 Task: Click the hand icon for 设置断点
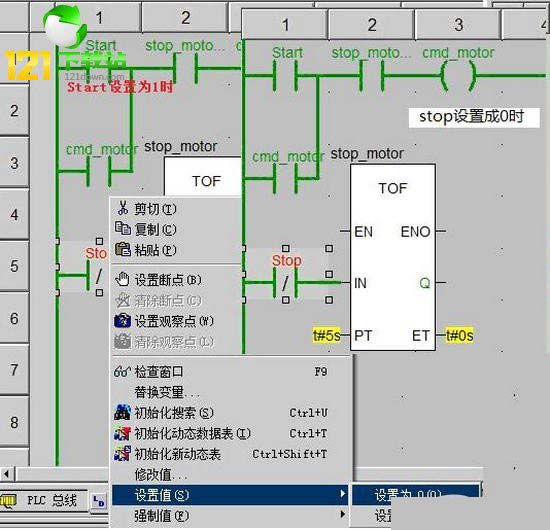pyautogui.click(x=123, y=279)
